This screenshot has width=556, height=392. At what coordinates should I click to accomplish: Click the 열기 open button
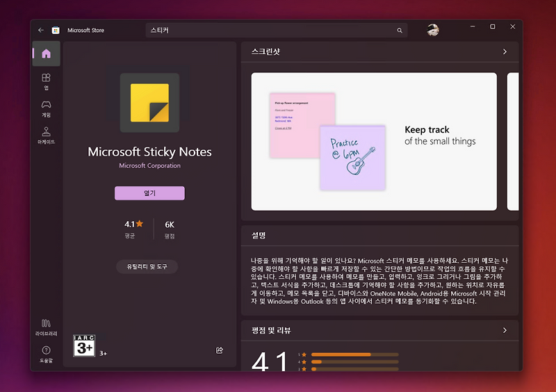point(149,193)
